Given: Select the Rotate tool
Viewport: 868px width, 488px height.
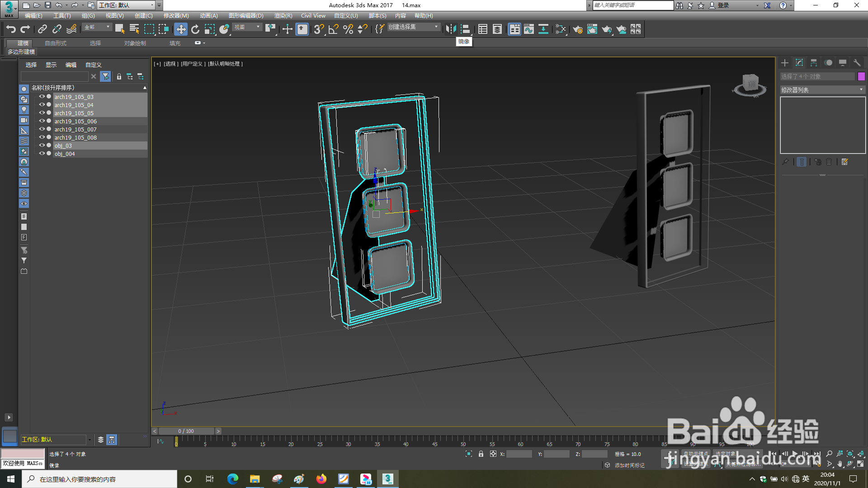Looking at the screenshot, I should pos(195,29).
